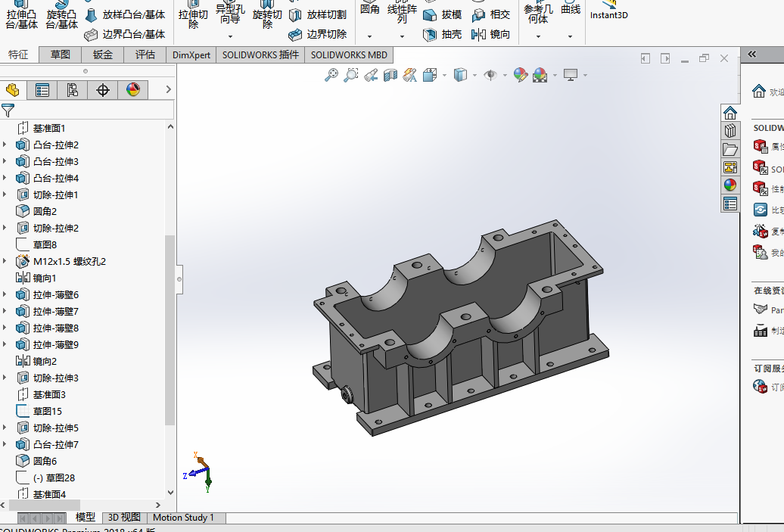
Task: Open the DisplayManager color ball tab
Action: [x=133, y=90]
